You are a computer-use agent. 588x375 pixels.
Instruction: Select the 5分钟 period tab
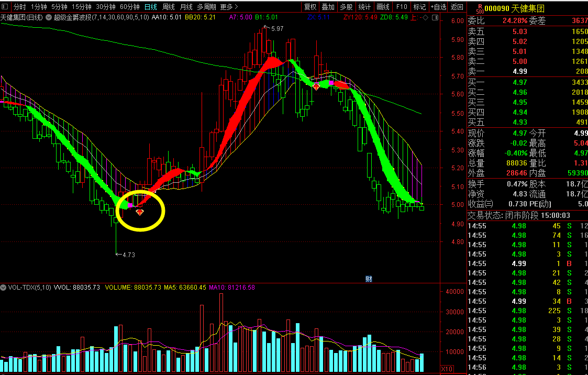tap(59, 7)
